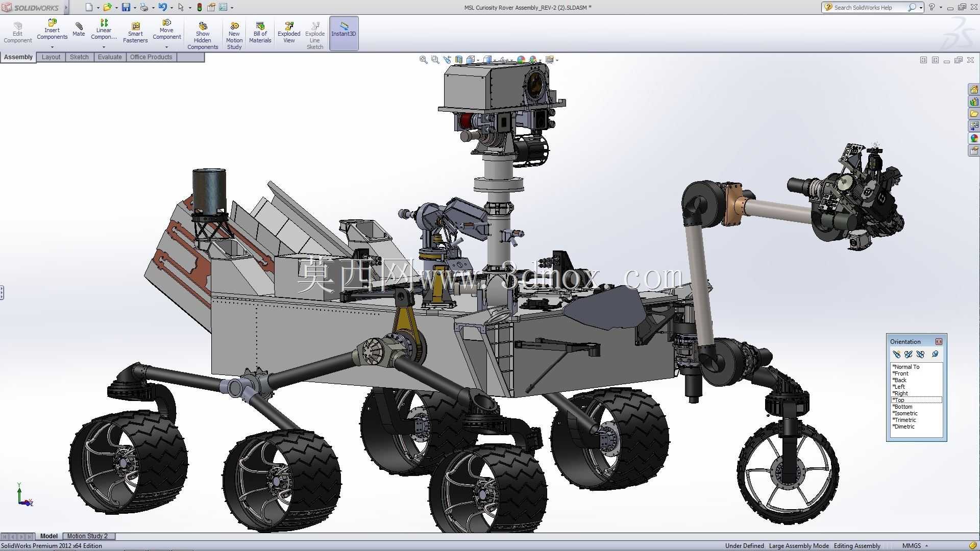Viewport: 980px width, 551px height.
Task: Launch Smart Fasteners
Action: pyautogui.click(x=135, y=33)
